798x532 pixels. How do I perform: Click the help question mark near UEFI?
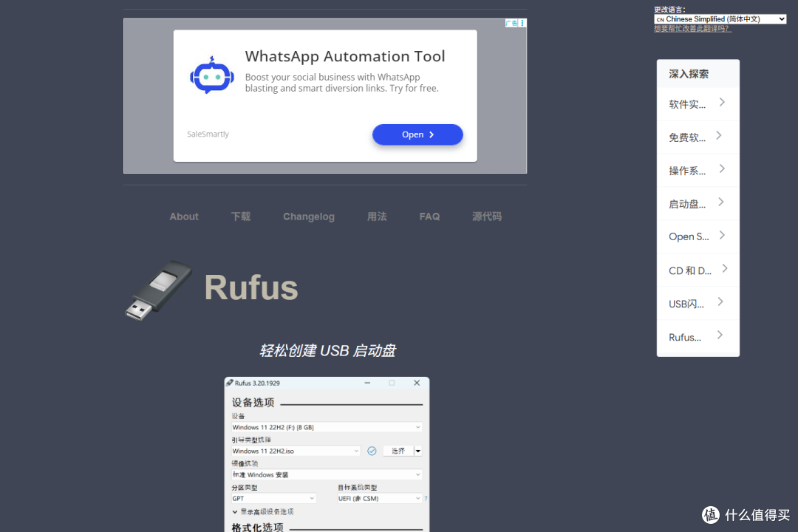click(x=426, y=499)
